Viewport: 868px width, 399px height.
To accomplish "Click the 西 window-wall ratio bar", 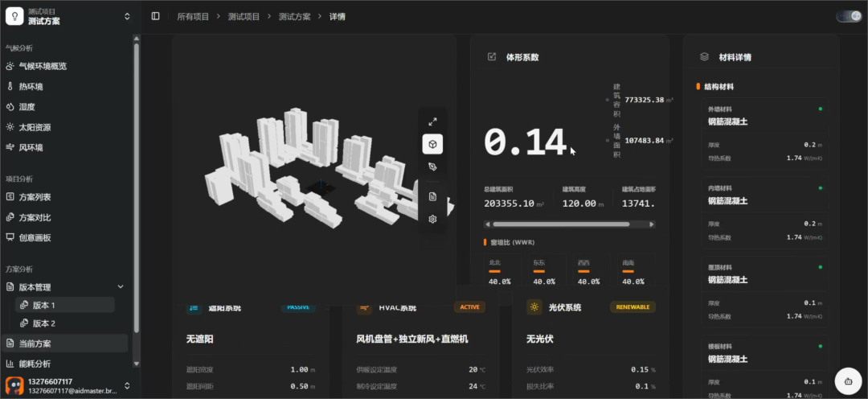I will click(583, 272).
